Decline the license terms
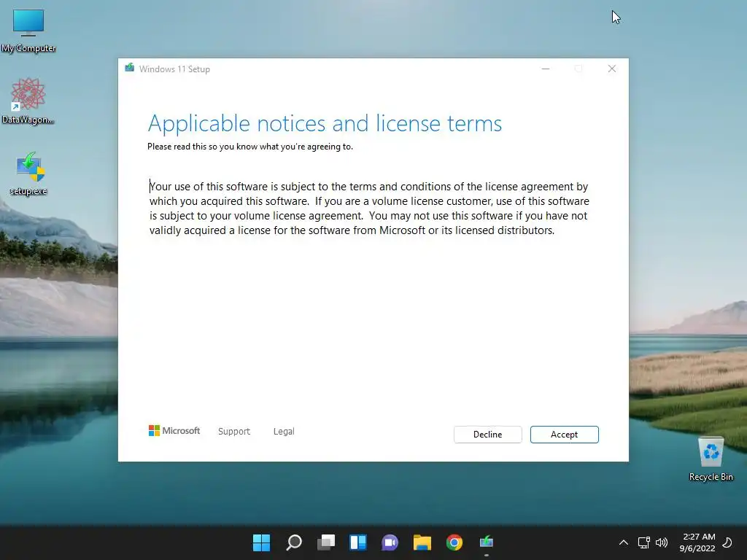Image resolution: width=747 pixels, height=560 pixels. [x=487, y=435]
